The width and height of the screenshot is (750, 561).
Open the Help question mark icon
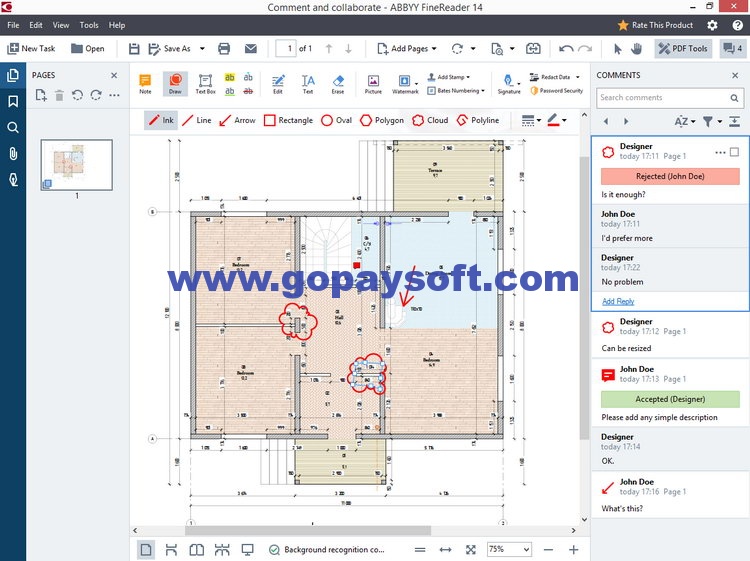pyautogui.click(x=737, y=25)
